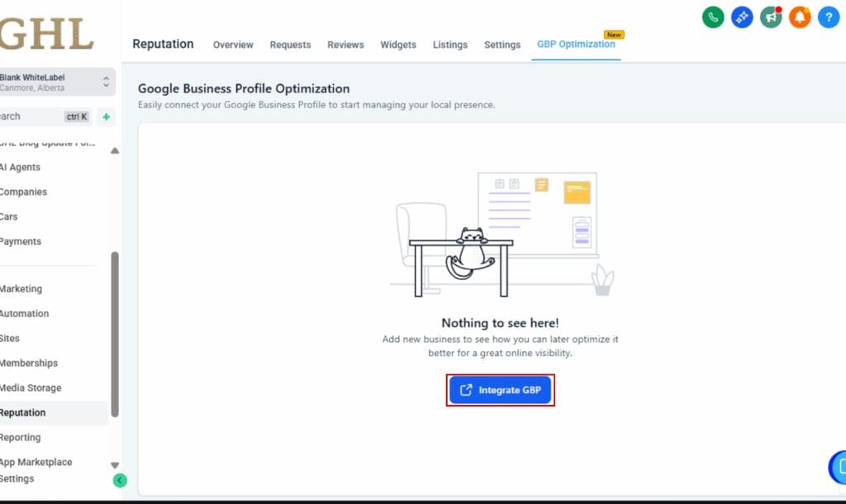846x504 pixels.
Task: Open announcements via the megaphone icon
Action: pos(771,17)
